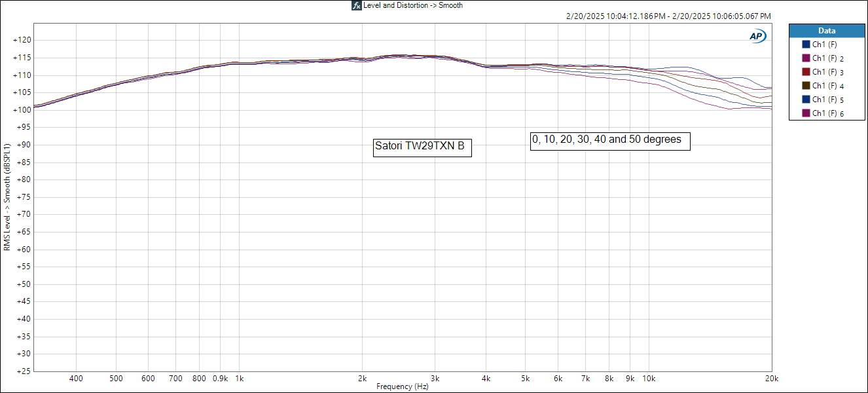Click the Ch1 (F) 2 legend color swatch
Viewport: 868px width, 393px height.
[806, 58]
